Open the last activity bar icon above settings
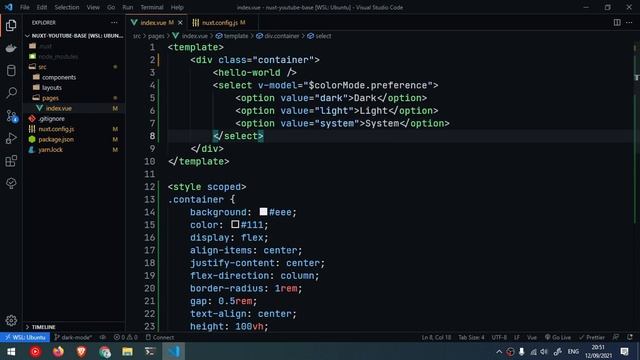 pyautogui.click(x=11, y=183)
